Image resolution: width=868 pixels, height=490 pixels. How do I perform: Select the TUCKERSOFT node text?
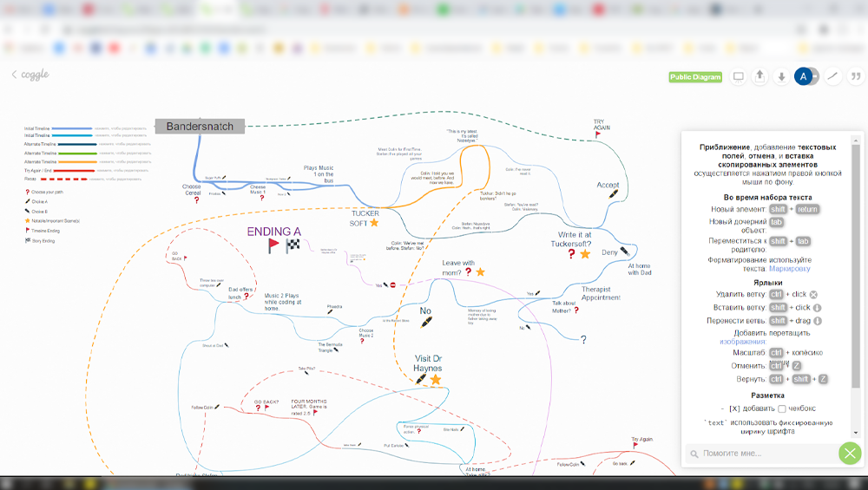click(365, 218)
